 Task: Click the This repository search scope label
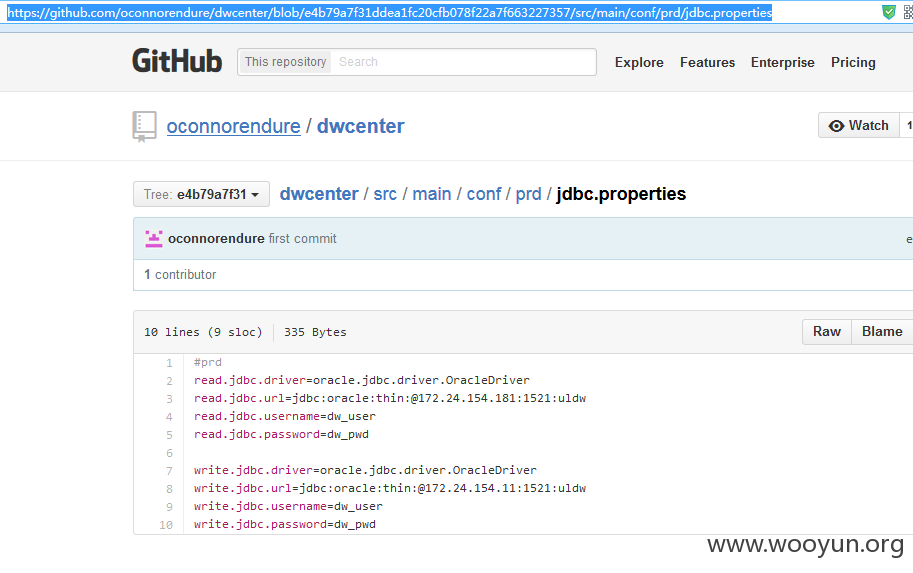point(285,62)
